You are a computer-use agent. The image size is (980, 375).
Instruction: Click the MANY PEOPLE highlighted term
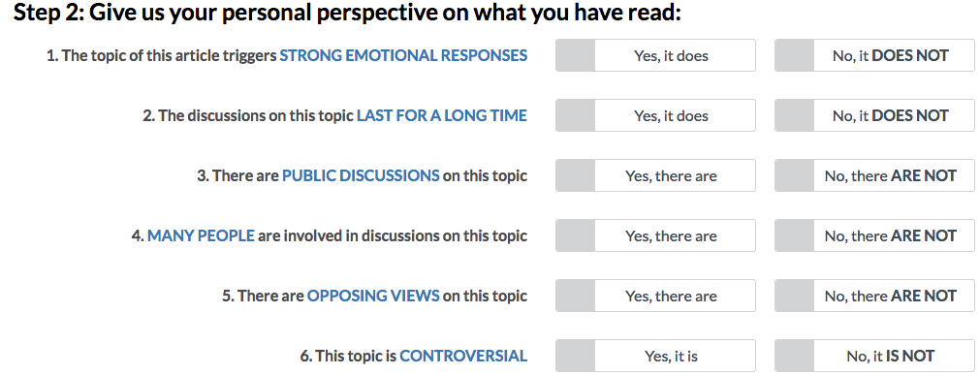pos(201,235)
